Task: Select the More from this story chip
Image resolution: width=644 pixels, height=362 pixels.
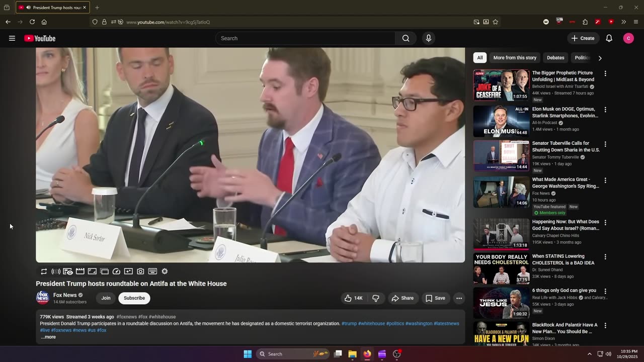Action: tap(515, 58)
